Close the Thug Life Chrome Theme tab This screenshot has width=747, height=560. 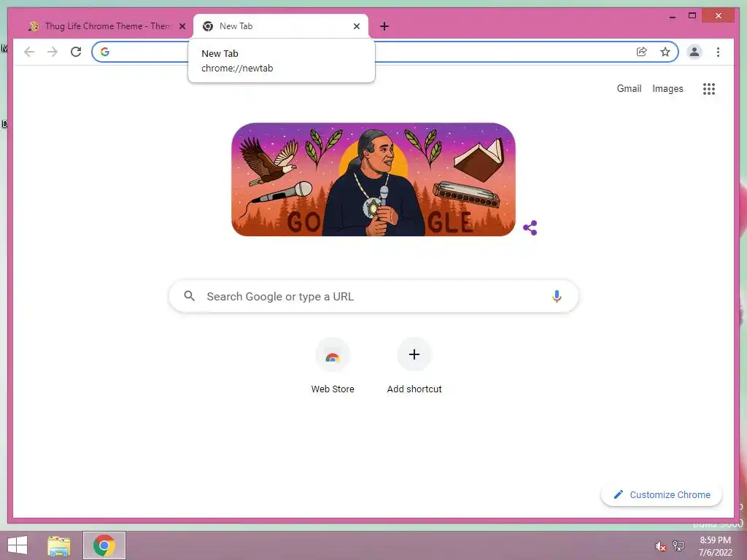182,26
